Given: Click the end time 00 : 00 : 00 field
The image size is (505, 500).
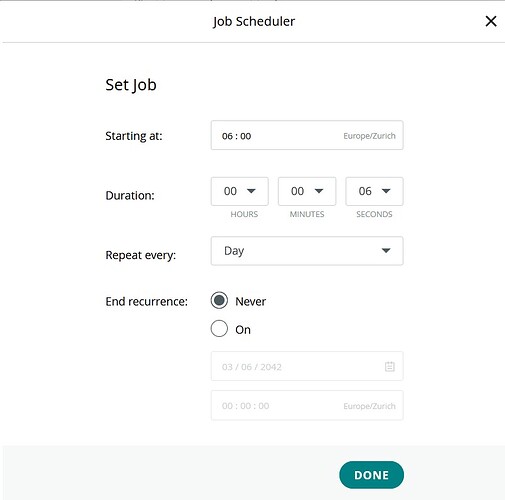Looking at the screenshot, I should point(307,405).
